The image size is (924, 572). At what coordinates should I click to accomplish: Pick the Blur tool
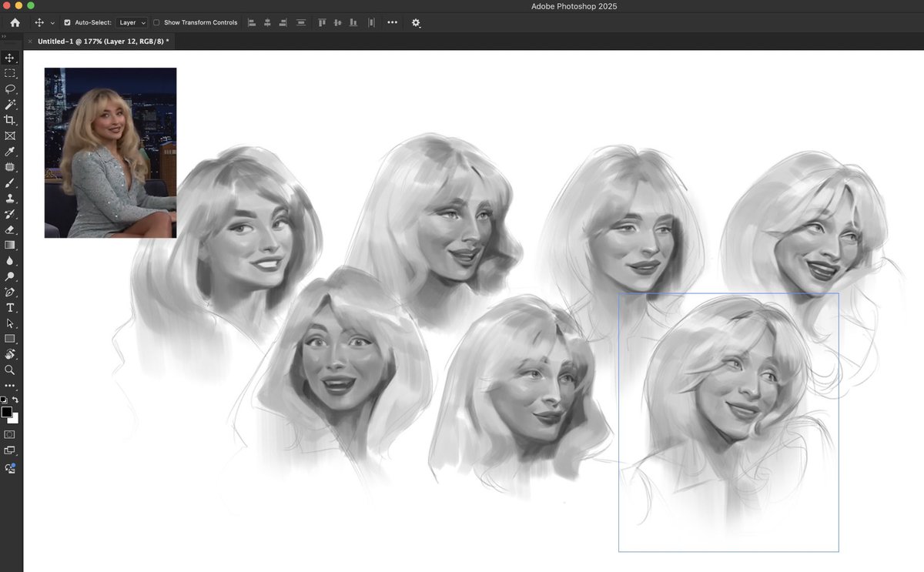click(10, 261)
